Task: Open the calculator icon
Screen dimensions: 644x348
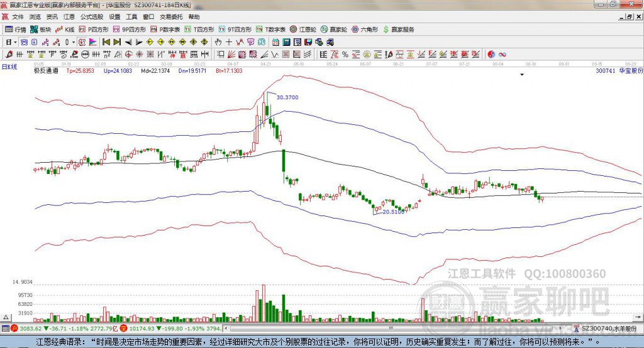Action: click(x=287, y=42)
